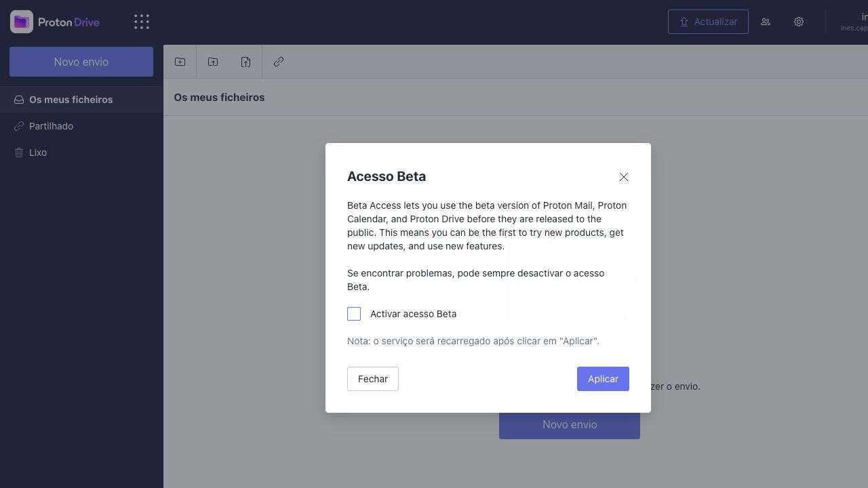Click the Aplicar button
Screen dimensions: 868x488
[603, 379]
